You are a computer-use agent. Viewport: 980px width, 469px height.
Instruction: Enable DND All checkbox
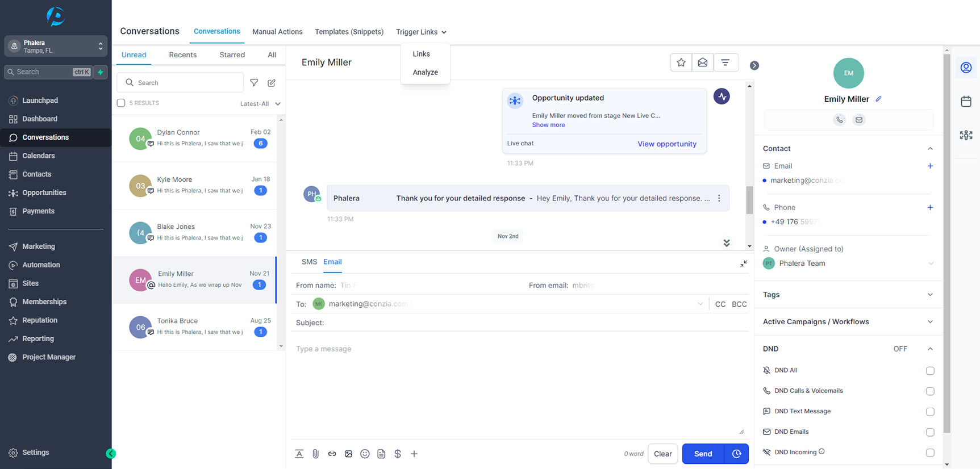tap(930, 371)
